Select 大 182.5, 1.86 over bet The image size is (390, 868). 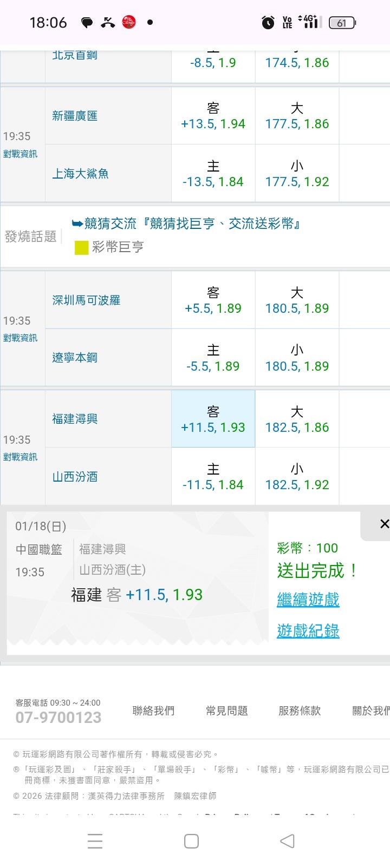pos(297,419)
